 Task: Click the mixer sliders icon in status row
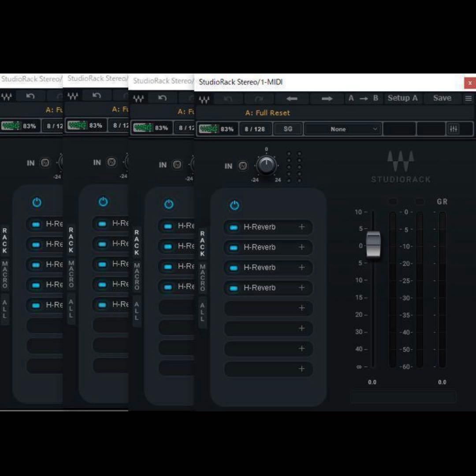[453, 129]
